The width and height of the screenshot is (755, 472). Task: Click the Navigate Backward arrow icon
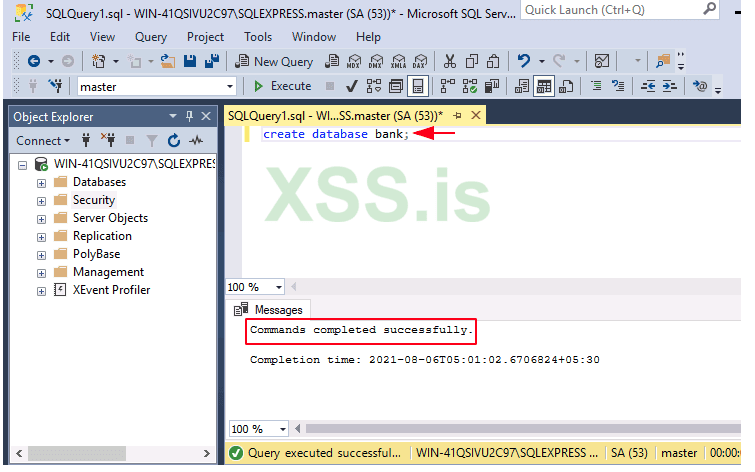34,61
